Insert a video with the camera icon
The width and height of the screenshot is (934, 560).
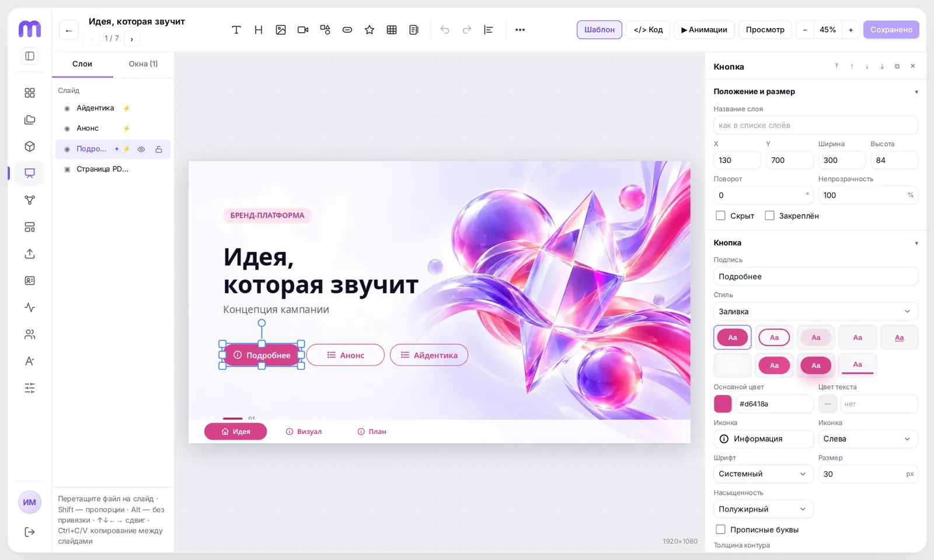[303, 30]
